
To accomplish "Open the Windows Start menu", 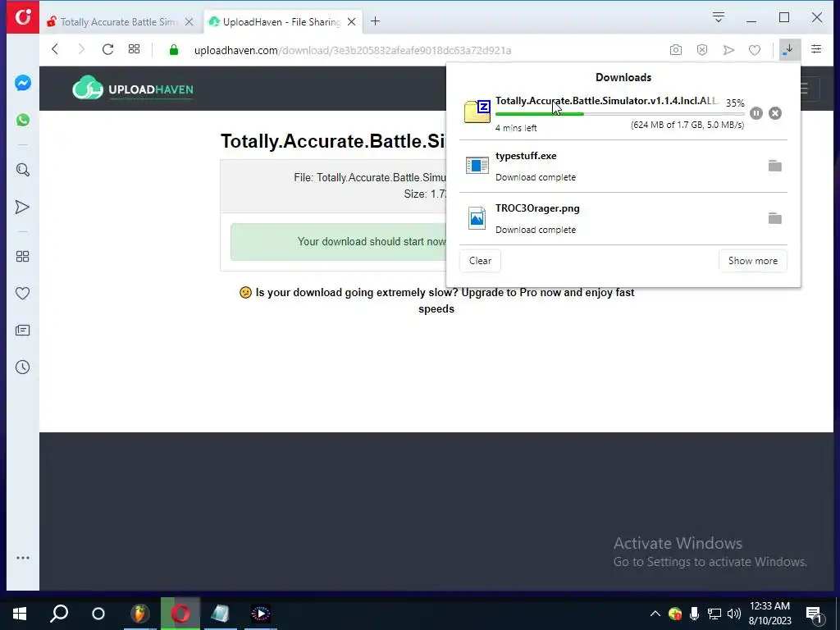I will coord(20,614).
